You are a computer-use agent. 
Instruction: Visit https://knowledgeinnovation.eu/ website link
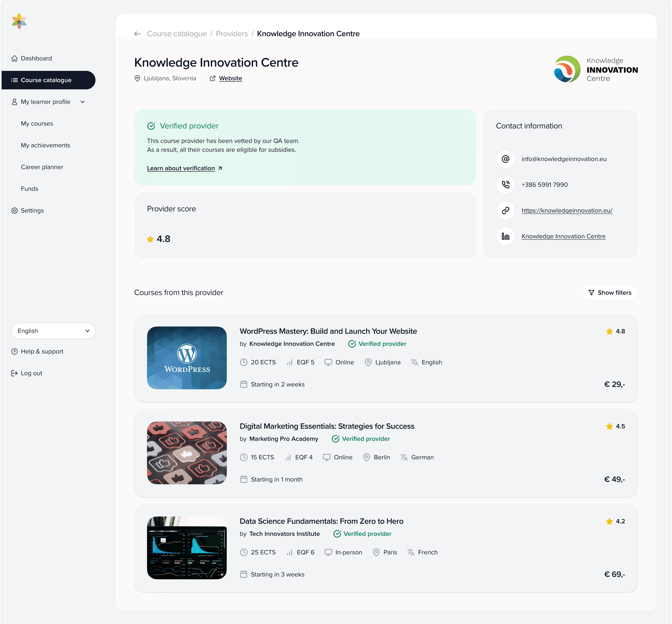click(x=567, y=210)
